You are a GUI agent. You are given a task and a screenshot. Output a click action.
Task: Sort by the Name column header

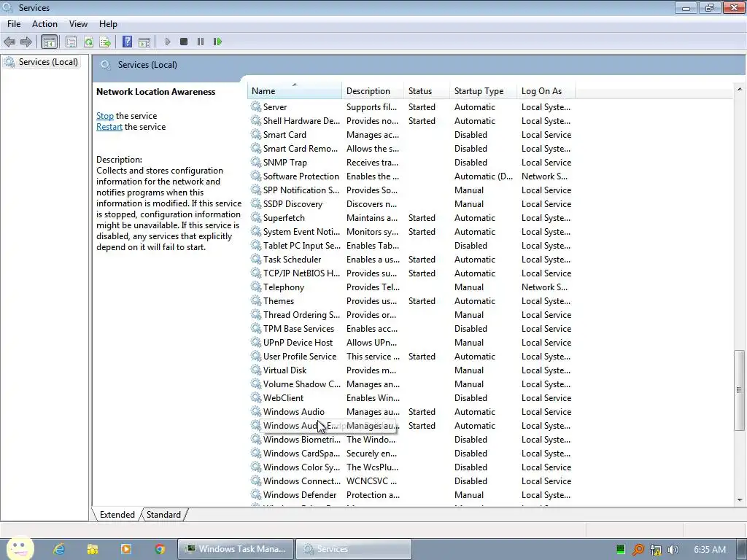295,91
